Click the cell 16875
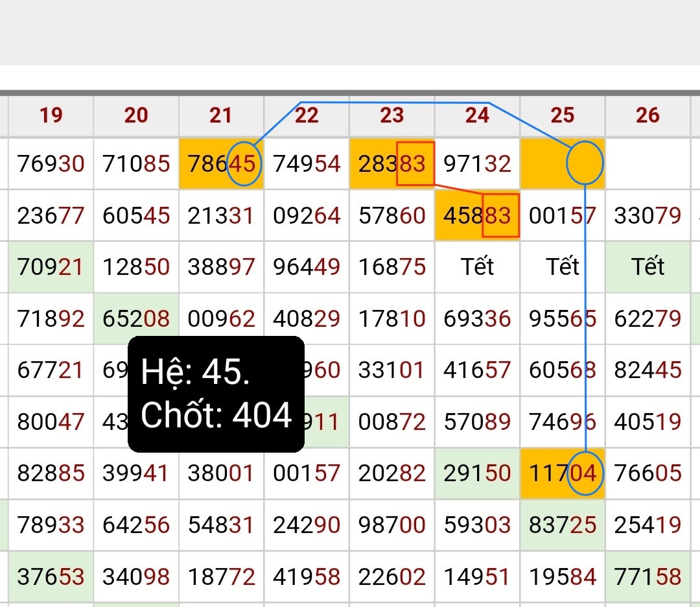 coord(392,267)
